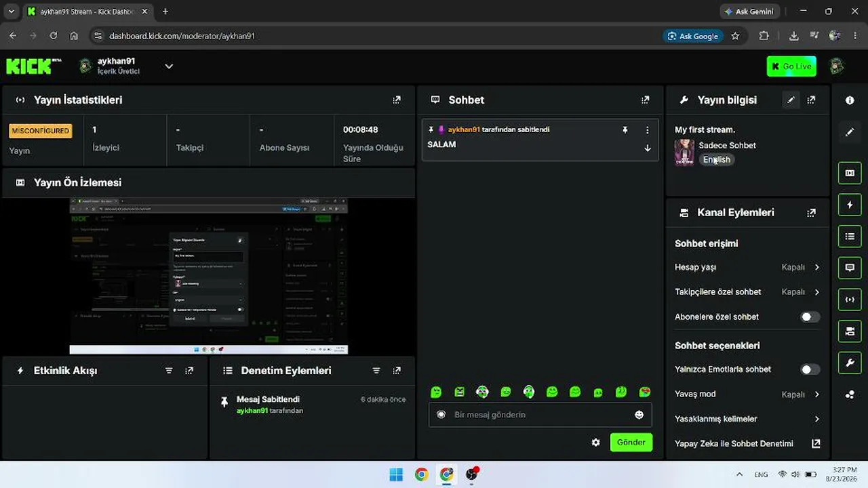The height and width of the screenshot is (488, 868).
Task: Toggle Yalnızca Emotlarla sohbet switch
Action: [x=810, y=369]
